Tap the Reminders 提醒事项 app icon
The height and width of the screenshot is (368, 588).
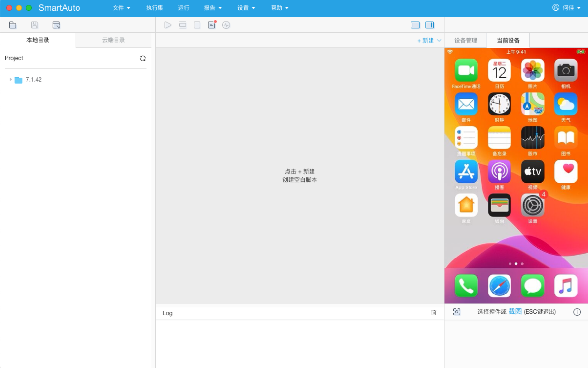[466, 138]
